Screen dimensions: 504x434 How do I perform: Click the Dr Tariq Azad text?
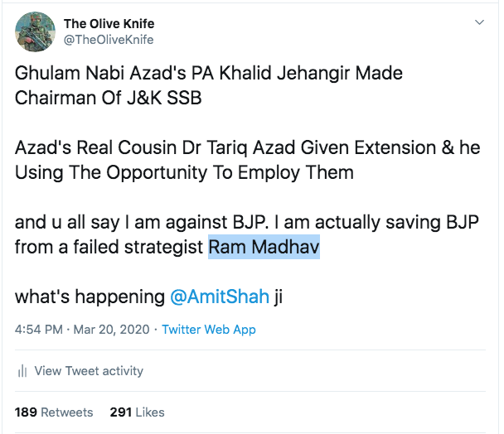pyautogui.click(x=217, y=149)
